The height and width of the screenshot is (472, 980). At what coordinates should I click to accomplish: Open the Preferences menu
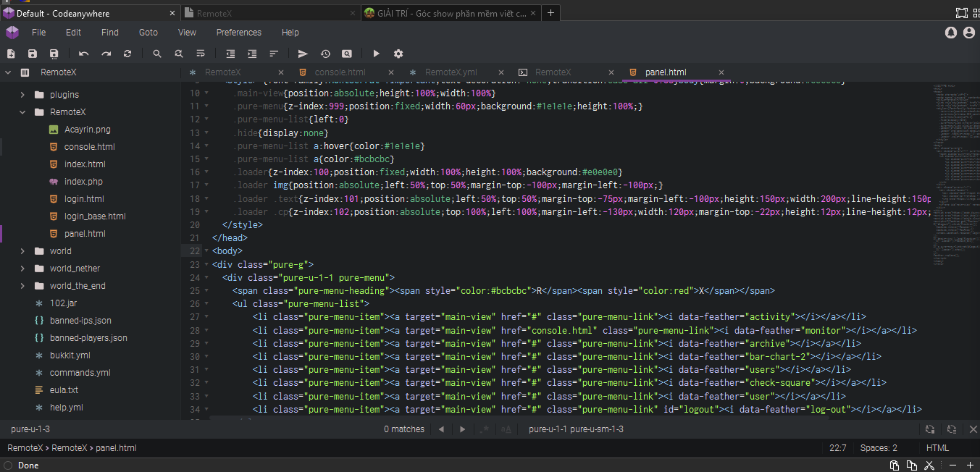[x=238, y=33]
